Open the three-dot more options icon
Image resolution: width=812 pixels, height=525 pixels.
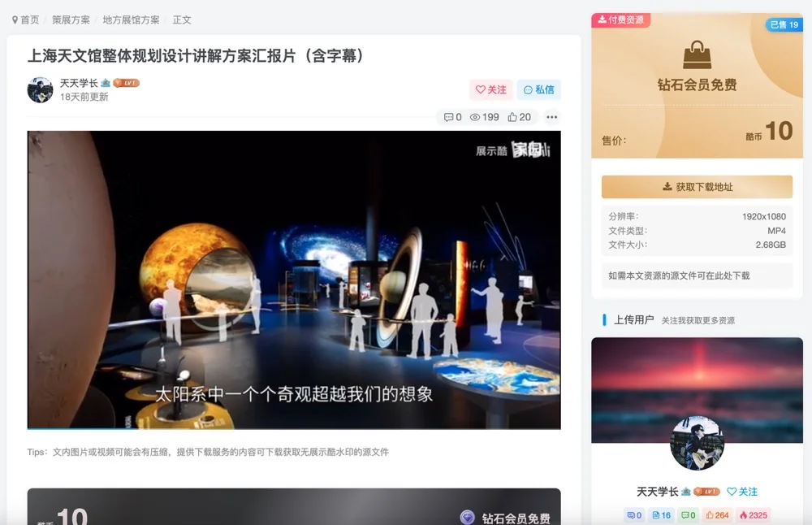[551, 118]
